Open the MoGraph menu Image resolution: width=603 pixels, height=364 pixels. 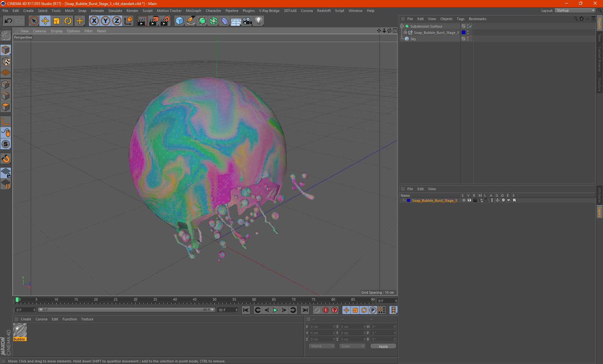click(x=193, y=11)
